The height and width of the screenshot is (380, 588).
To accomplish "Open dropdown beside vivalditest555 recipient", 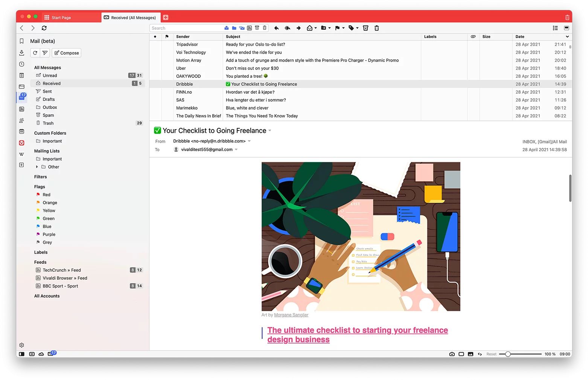I will [236, 149].
